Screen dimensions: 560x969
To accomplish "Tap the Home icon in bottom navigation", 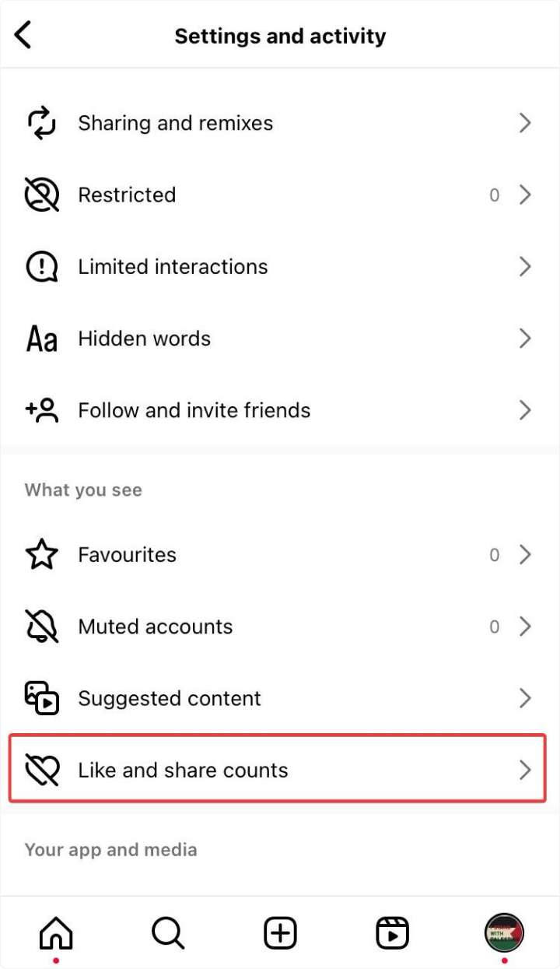I will click(55, 932).
